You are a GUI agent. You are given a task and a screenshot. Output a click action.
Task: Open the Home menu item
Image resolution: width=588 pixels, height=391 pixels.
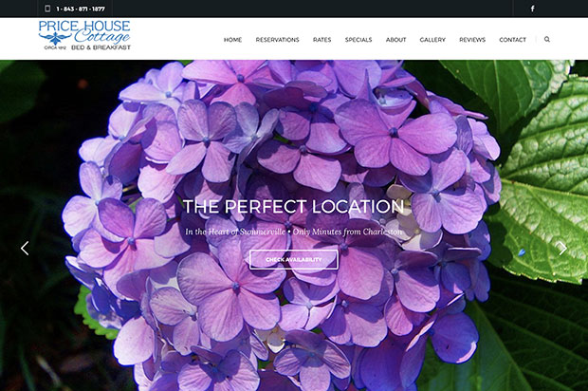coord(232,40)
